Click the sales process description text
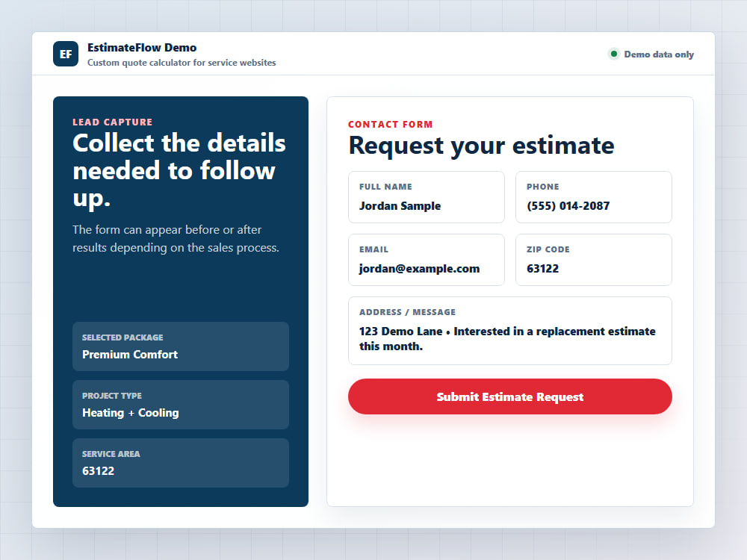Screen dimensions: 747x560 click(176, 239)
